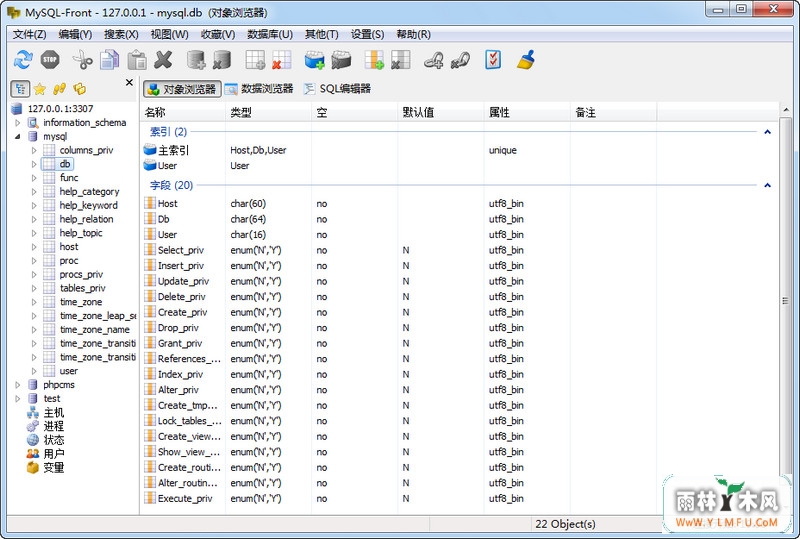Click the Drop Database icon
Viewport: 800px width, 539px height.
point(222,60)
